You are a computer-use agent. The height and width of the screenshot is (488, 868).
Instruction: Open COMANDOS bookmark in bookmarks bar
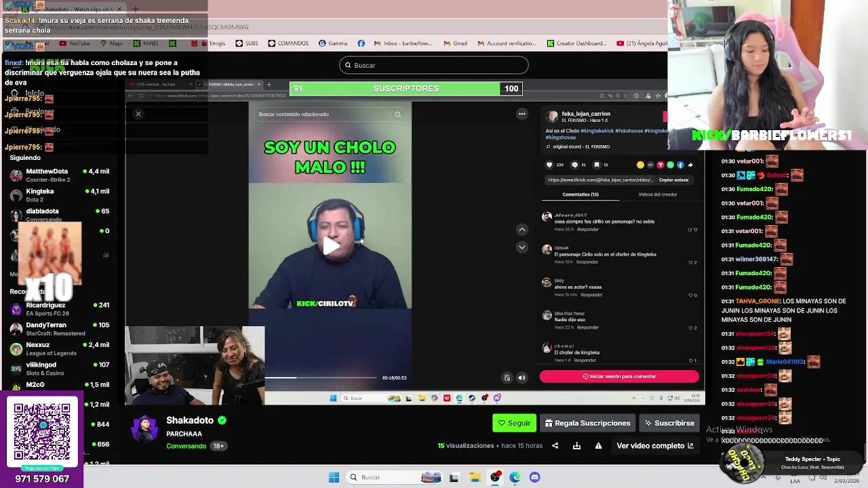288,43
